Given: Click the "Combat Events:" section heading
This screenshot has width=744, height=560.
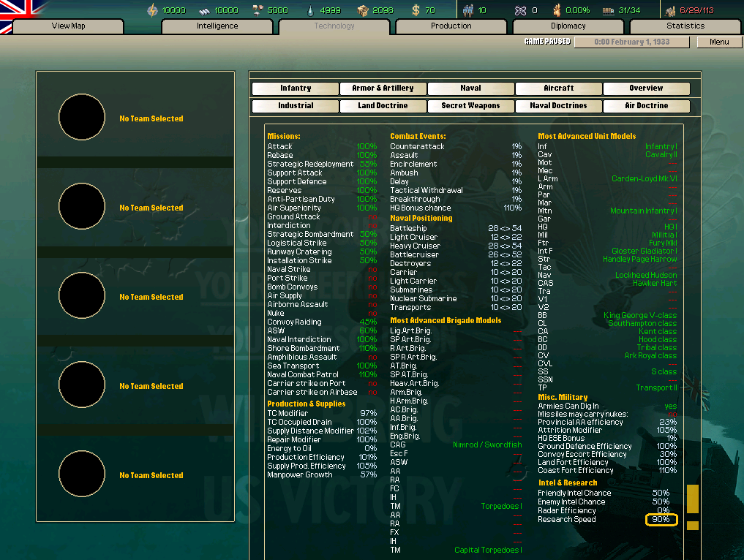Looking at the screenshot, I should coord(418,136).
